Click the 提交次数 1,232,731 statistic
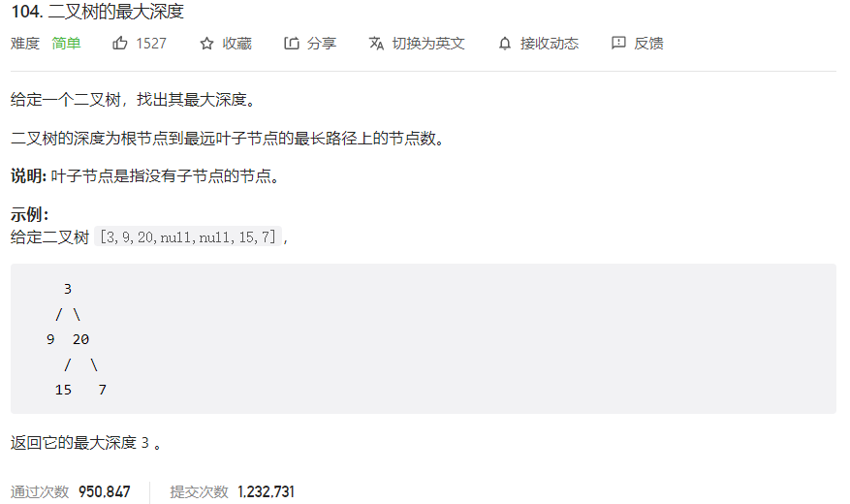The height and width of the screenshot is (504, 850). tap(232, 491)
